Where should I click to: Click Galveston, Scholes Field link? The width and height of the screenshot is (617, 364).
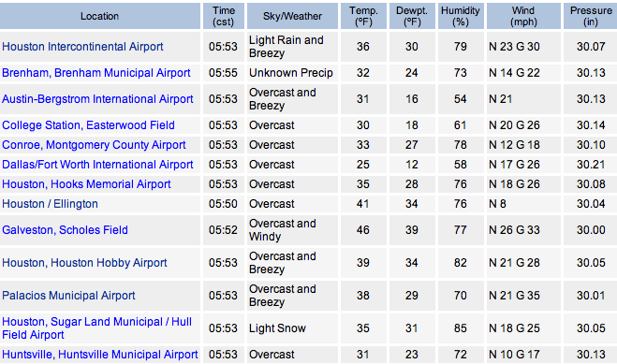tap(65, 230)
